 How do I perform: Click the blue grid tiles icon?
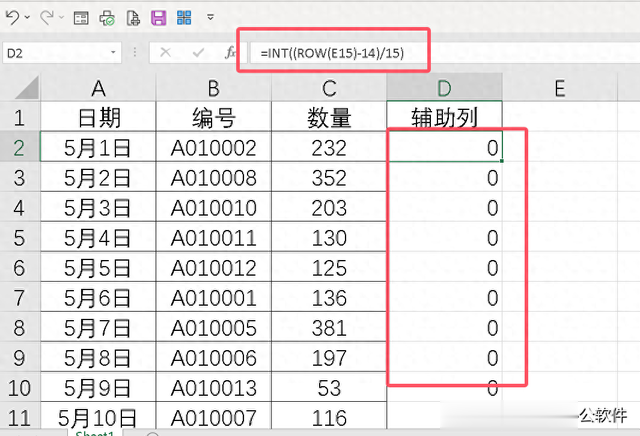tap(184, 18)
